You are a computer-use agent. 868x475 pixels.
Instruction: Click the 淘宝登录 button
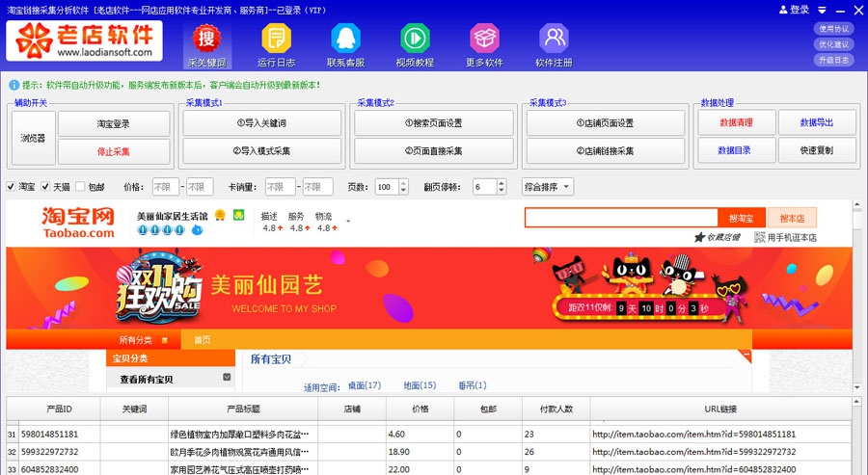(x=114, y=124)
